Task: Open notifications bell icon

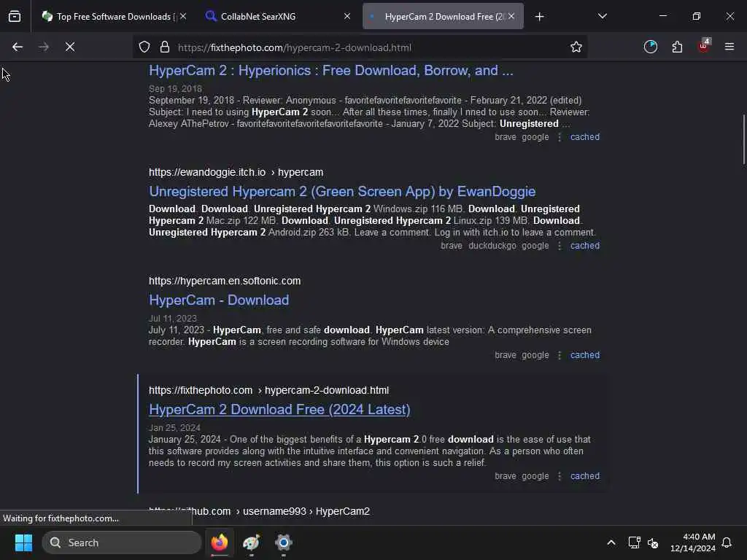Action: coord(727,542)
